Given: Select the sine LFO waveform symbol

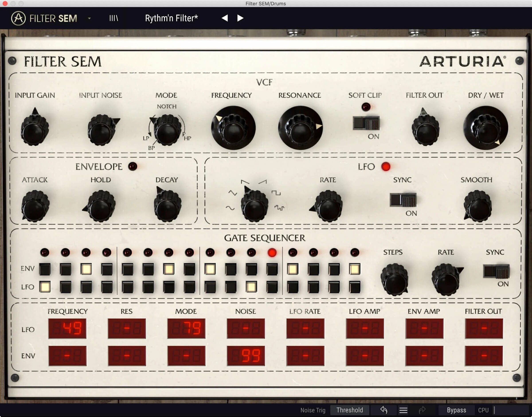Looking at the screenshot, I should 230,208.
